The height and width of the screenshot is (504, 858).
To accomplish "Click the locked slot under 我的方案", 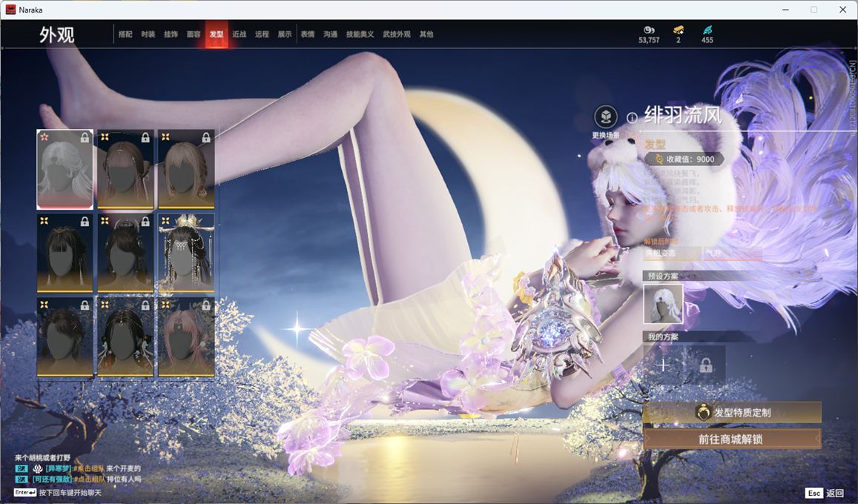I will click(705, 365).
